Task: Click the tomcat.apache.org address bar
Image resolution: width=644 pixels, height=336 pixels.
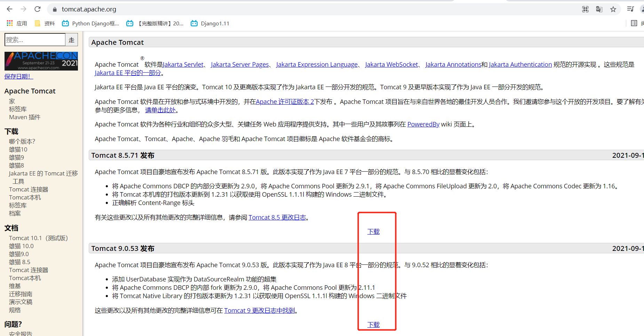Action: 313,9
